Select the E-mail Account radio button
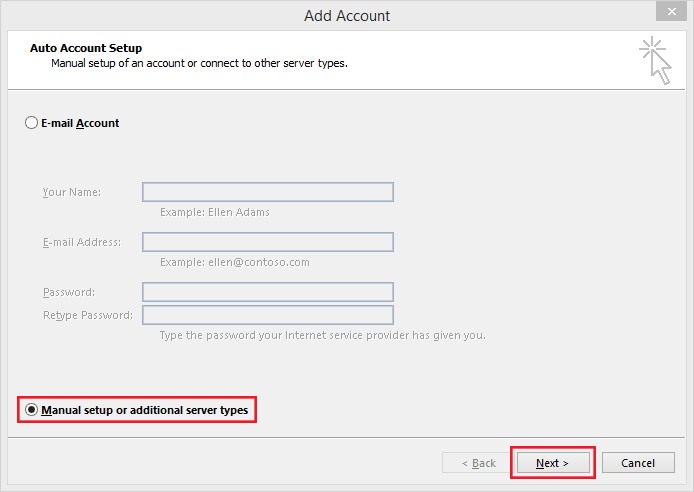Image resolution: width=694 pixels, height=492 pixels. point(31,123)
